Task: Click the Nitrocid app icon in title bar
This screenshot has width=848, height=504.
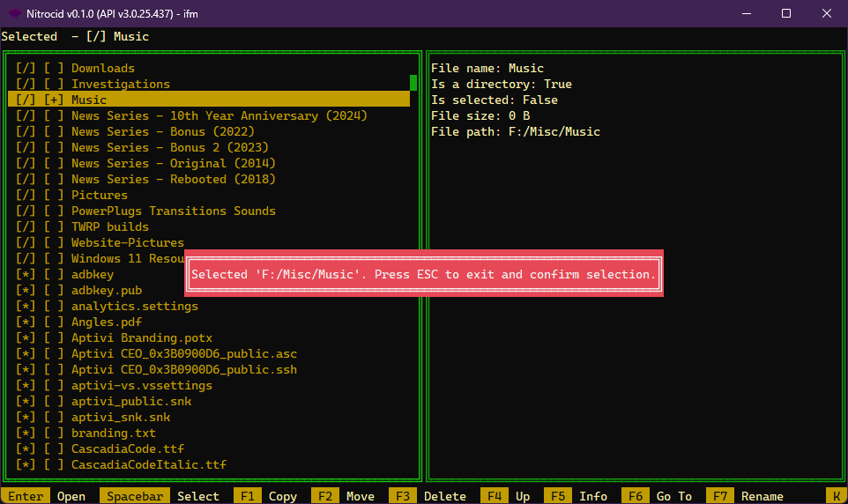Action: pos(16,13)
